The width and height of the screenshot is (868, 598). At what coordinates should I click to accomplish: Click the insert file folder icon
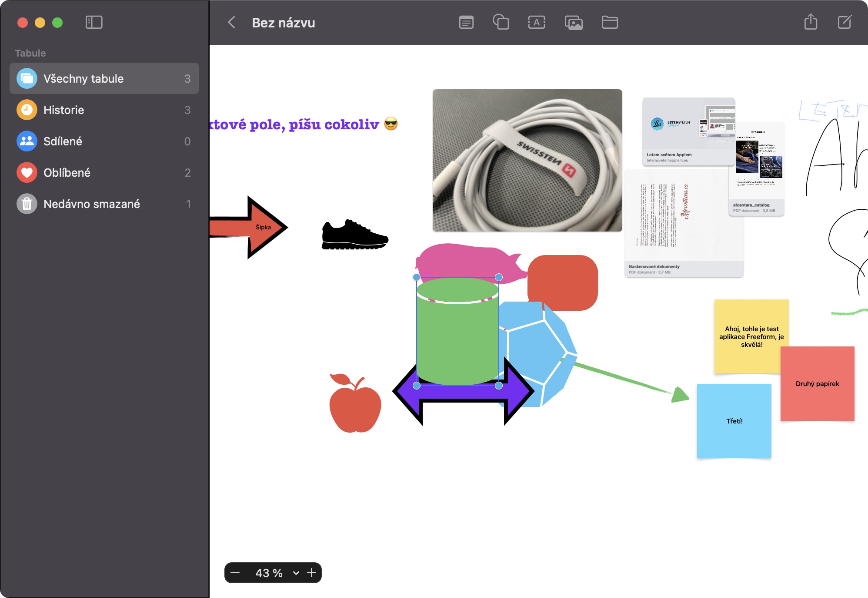tap(610, 22)
